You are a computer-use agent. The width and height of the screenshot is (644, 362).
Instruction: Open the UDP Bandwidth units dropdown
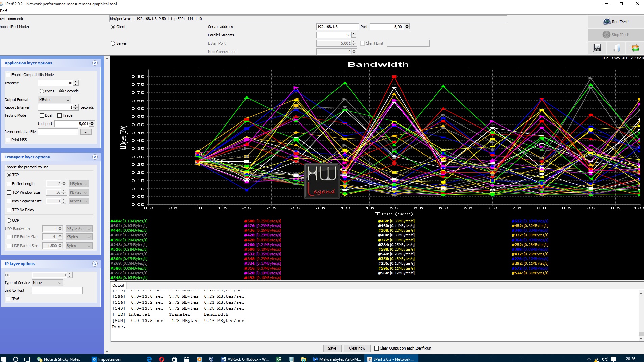(x=79, y=229)
